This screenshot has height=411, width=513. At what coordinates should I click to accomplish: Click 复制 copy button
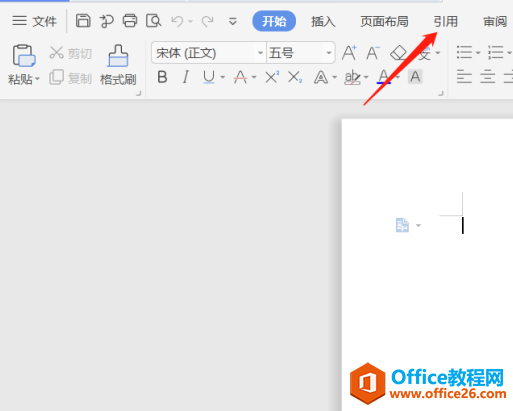70,78
